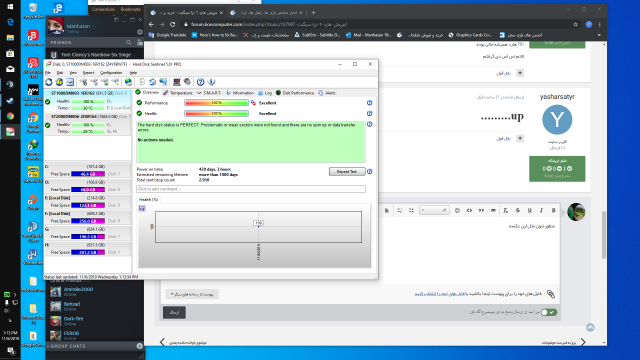Click the scroll-to-top arrow icon on forum page
The width and height of the screenshot is (640, 360).
(x=590, y=327)
